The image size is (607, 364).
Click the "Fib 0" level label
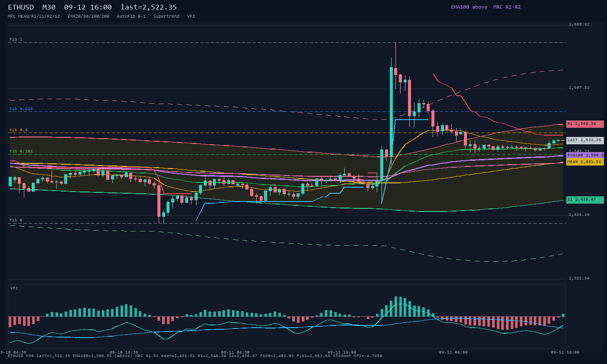coord(16,220)
